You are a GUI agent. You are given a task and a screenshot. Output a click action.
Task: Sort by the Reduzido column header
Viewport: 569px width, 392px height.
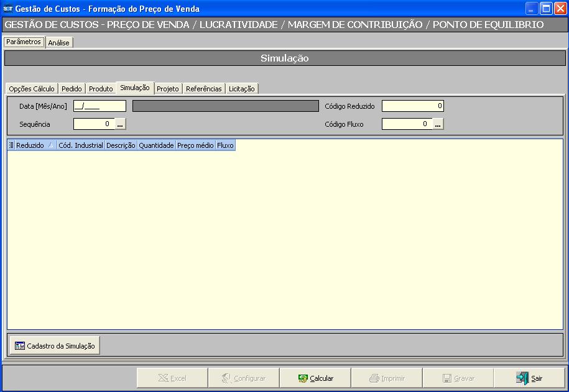pyautogui.click(x=31, y=145)
